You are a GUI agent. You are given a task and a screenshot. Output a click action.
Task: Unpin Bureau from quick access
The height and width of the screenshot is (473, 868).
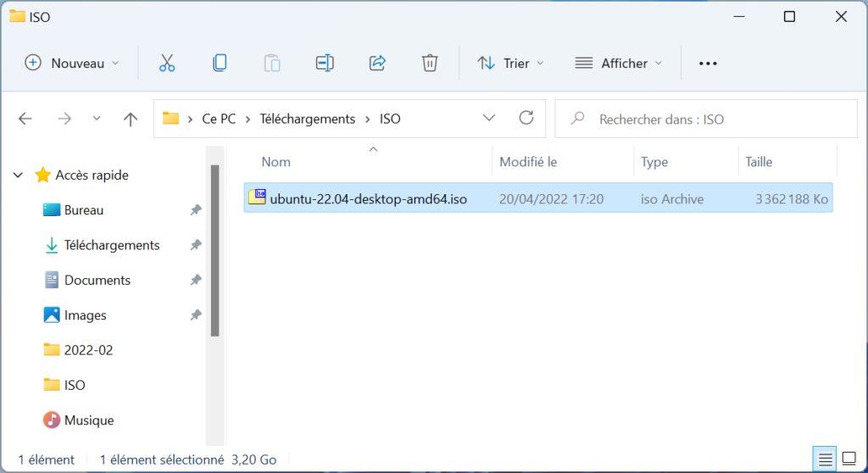point(196,210)
